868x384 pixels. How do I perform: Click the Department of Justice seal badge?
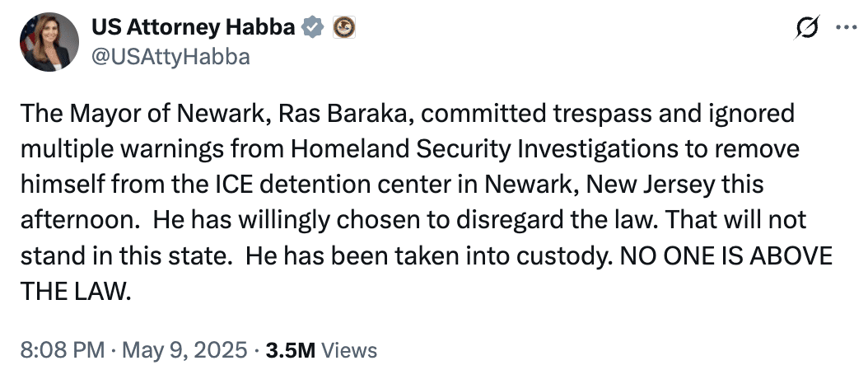pos(343,28)
